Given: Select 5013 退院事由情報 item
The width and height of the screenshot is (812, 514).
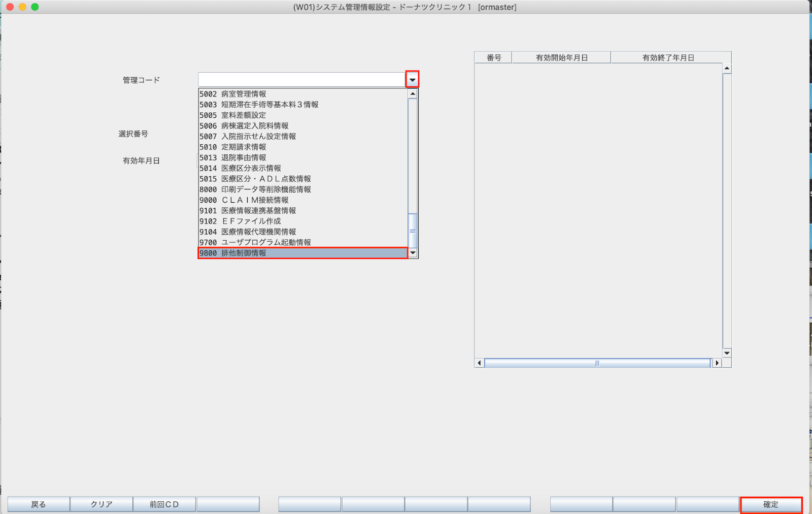Looking at the screenshot, I should click(x=302, y=157).
